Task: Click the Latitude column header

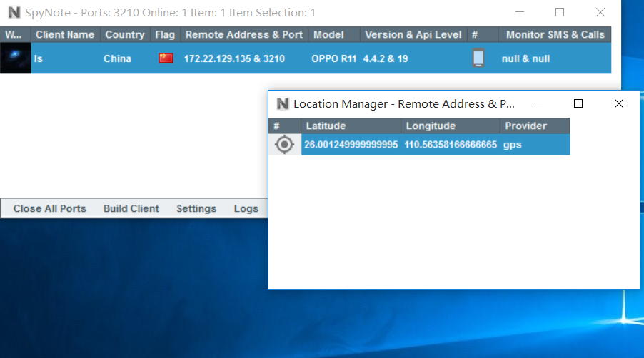Action: point(351,126)
